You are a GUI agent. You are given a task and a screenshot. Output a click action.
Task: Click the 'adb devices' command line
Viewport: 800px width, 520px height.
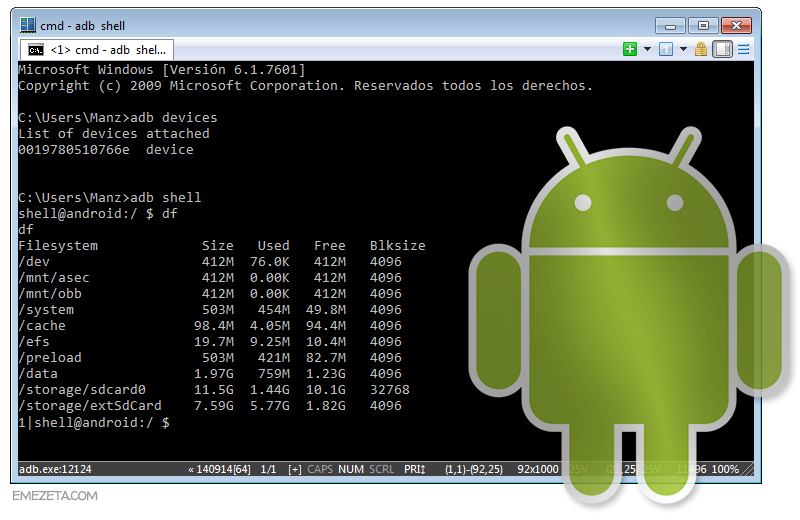point(118,118)
